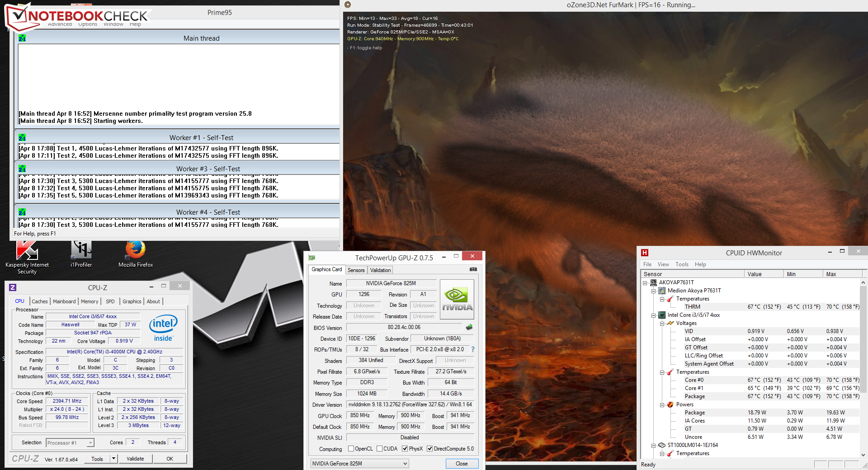The width and height of the screenshot is (868, 470).
Task: Click the HWMonitor red H title icon
Action: pyautogui.click(x=645, y=253)
